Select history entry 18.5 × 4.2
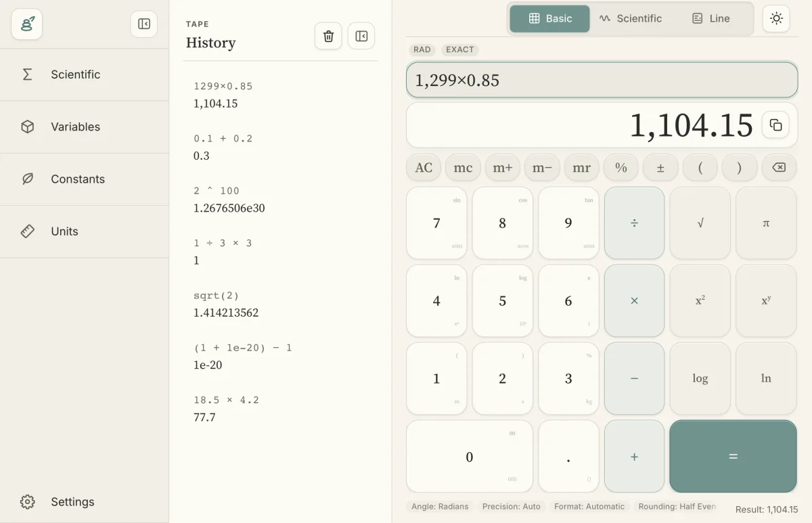This screenshot has width=812, height=523. (x=280, y=409)
